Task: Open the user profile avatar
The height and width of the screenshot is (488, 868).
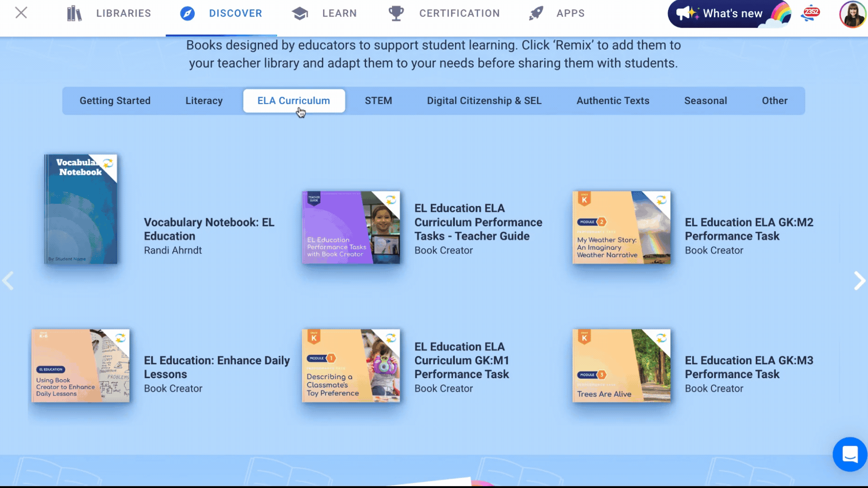Action: coord(852,14)
